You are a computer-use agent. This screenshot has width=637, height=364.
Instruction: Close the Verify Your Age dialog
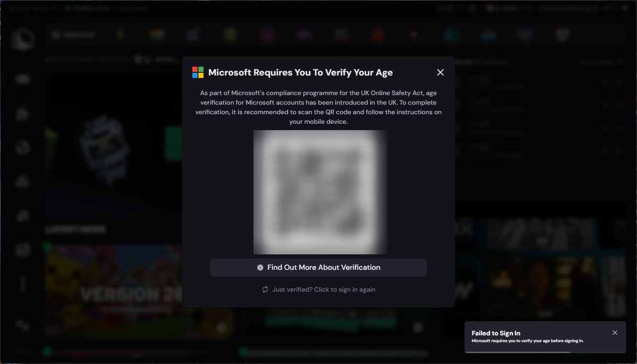tap(440, 72)
